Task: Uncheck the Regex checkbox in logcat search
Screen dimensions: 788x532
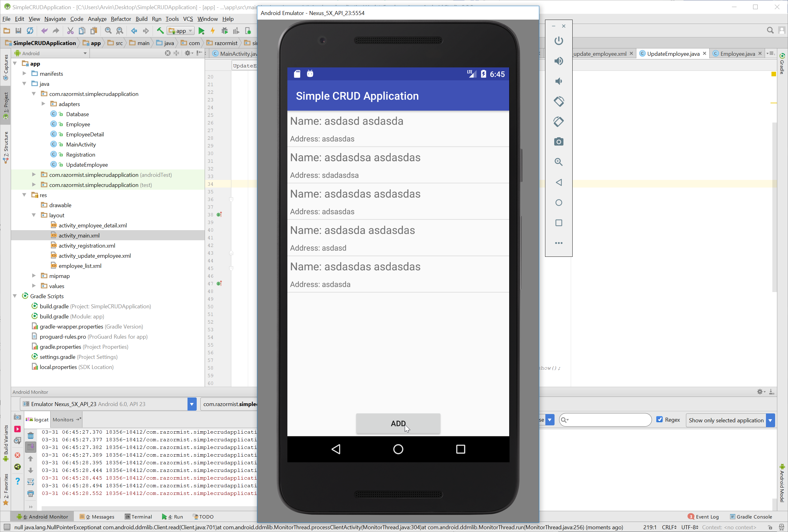Action: pos(660,420)
